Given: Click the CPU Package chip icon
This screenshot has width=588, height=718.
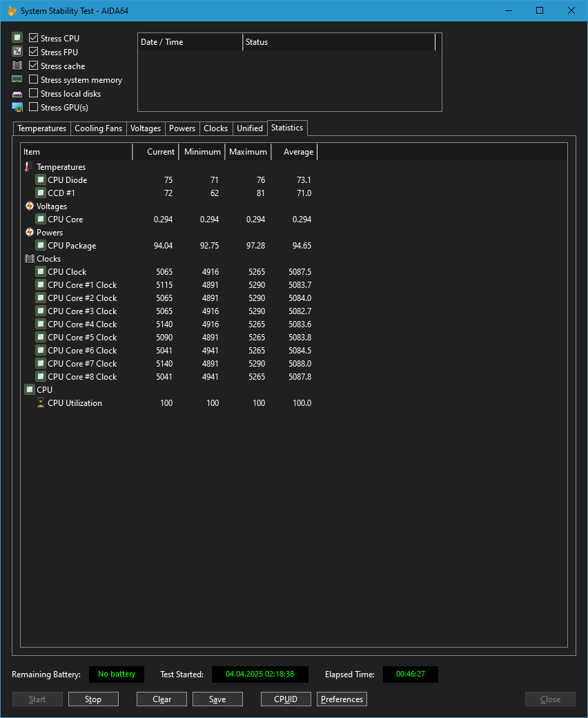Looking at the screenshot, I should click(41, 246).
